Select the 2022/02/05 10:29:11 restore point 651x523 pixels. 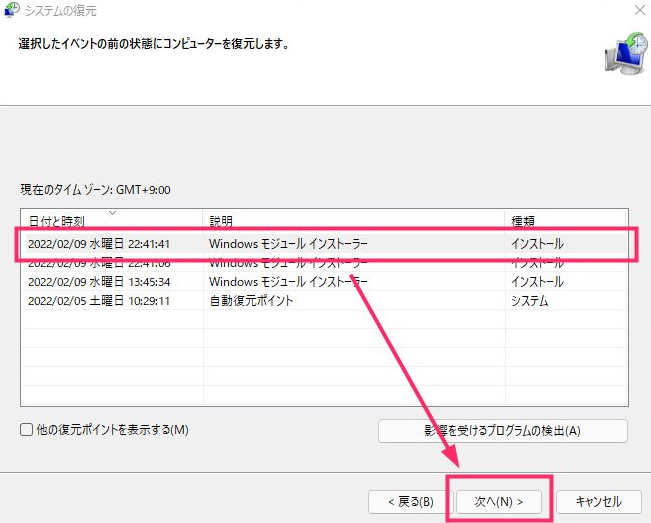(x=324, y=301)
